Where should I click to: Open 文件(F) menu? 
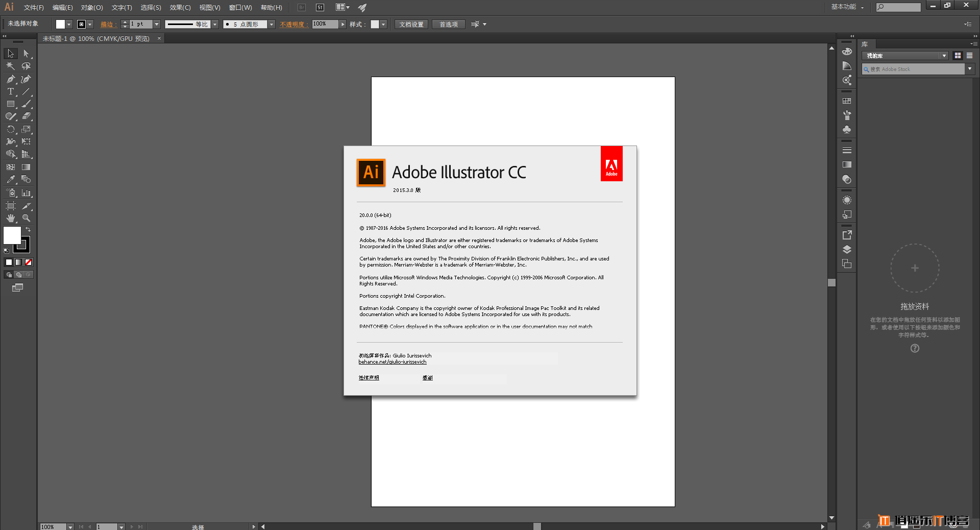34,8
